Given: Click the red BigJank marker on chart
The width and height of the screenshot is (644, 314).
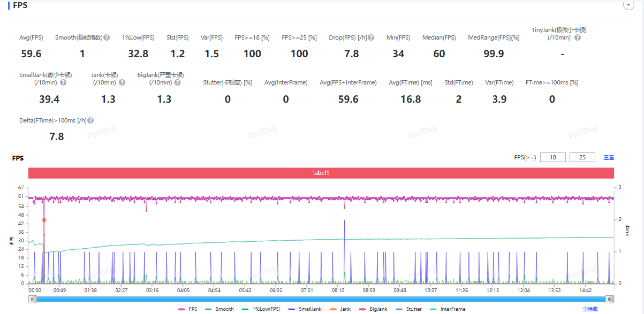Looking at the screenshot, I should point(44,220).
